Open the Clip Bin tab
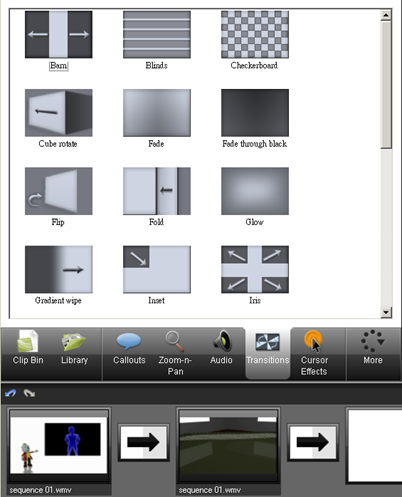 click(28, 347)
